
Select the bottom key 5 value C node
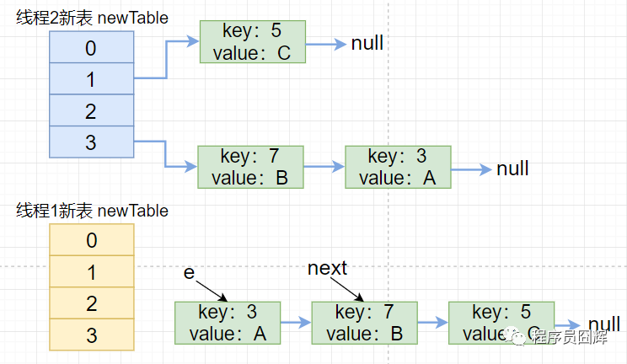[501, 323]
